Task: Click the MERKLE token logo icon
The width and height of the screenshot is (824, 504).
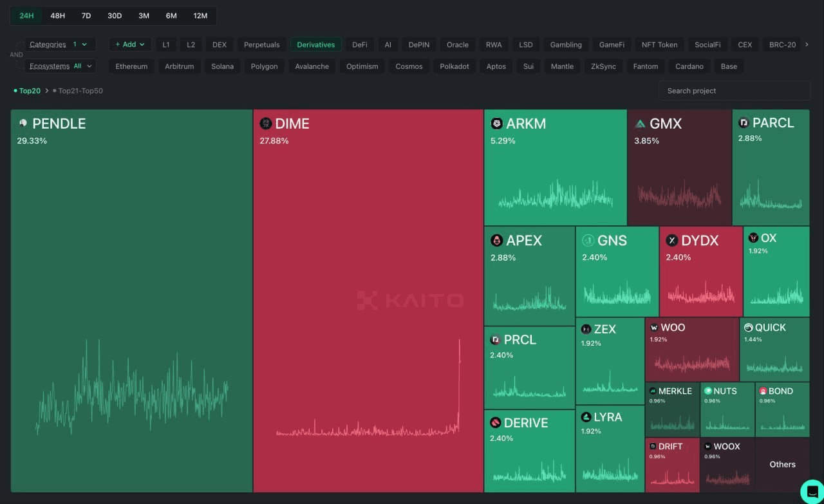Action: point(653,391)
